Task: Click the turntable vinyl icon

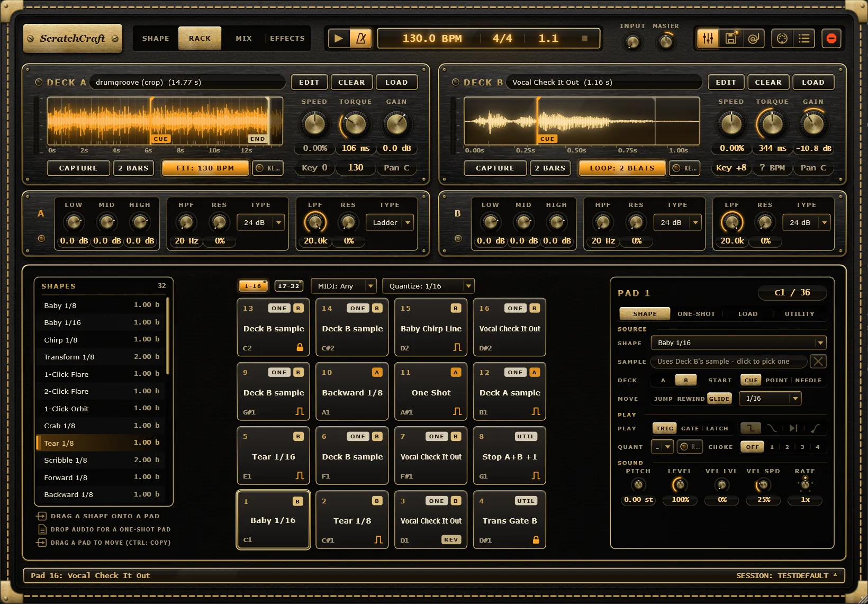Action: [x=754, y=38]
